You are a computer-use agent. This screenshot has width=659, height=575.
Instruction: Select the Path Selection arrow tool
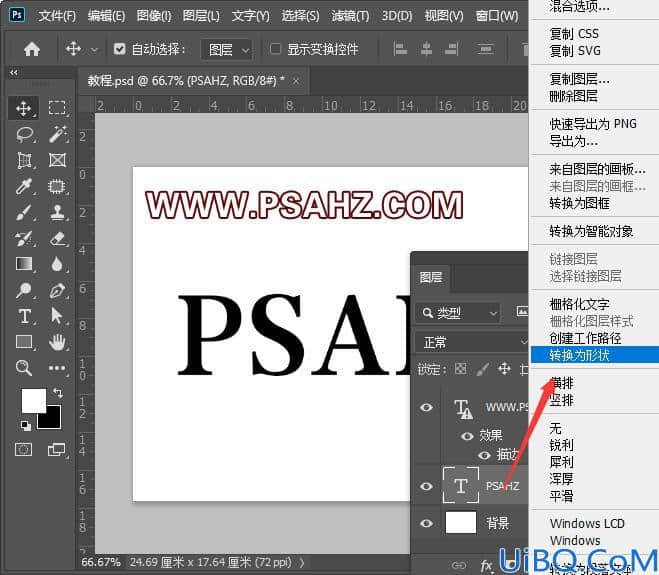56,316
